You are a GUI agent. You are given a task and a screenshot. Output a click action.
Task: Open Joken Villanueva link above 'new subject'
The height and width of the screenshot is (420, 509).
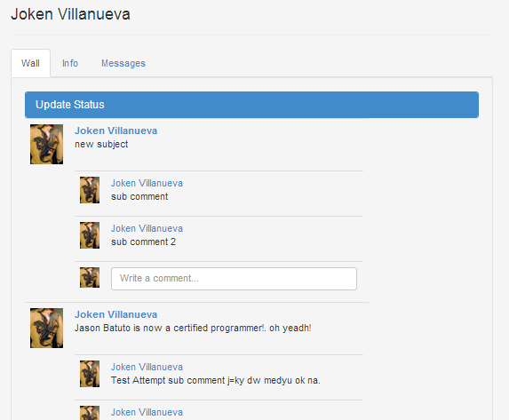click(x=115, y=131)
